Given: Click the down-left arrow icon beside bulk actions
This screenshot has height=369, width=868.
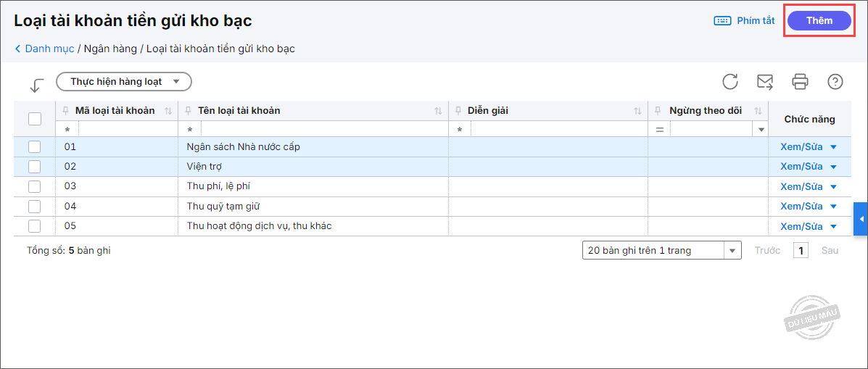Looking at the screenshot, I should click(36, 86).
